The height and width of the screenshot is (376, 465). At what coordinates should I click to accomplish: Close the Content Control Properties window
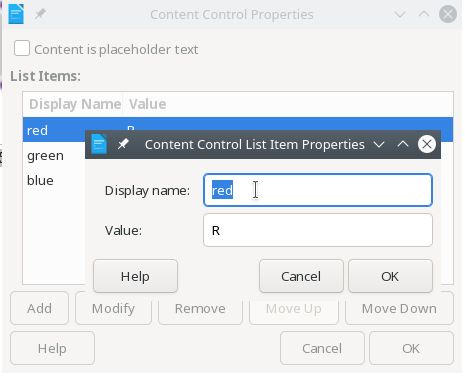click(448, 14)
